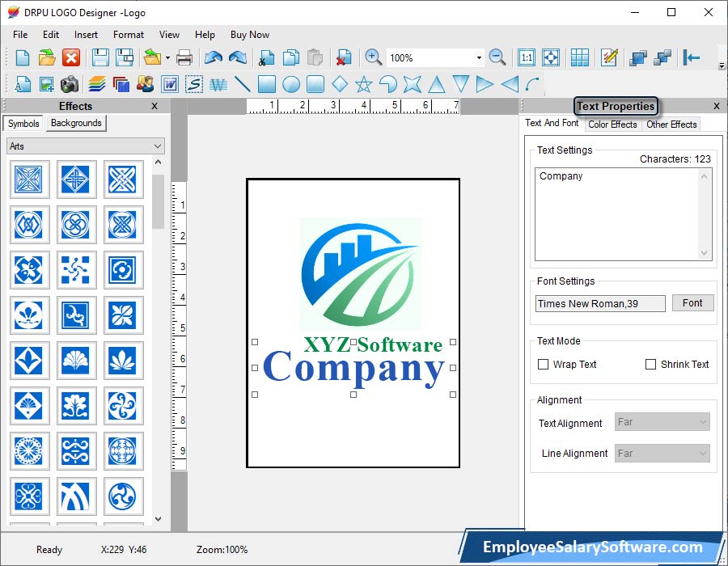Enable Wrap Text checkbox
This screenshot has width=728, height=566.
544,364
